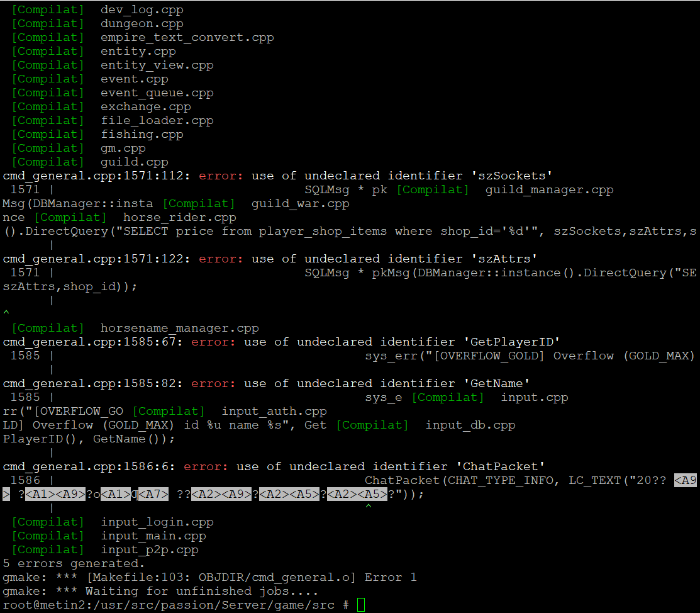Click guild.cpp filename
This screenshot has height=613, width=700.
(135, 162)
